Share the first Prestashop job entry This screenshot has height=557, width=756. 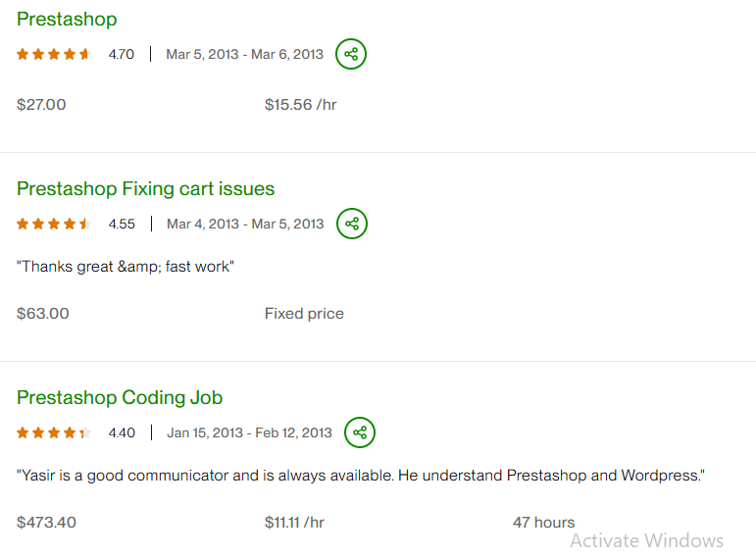point(351,54)
